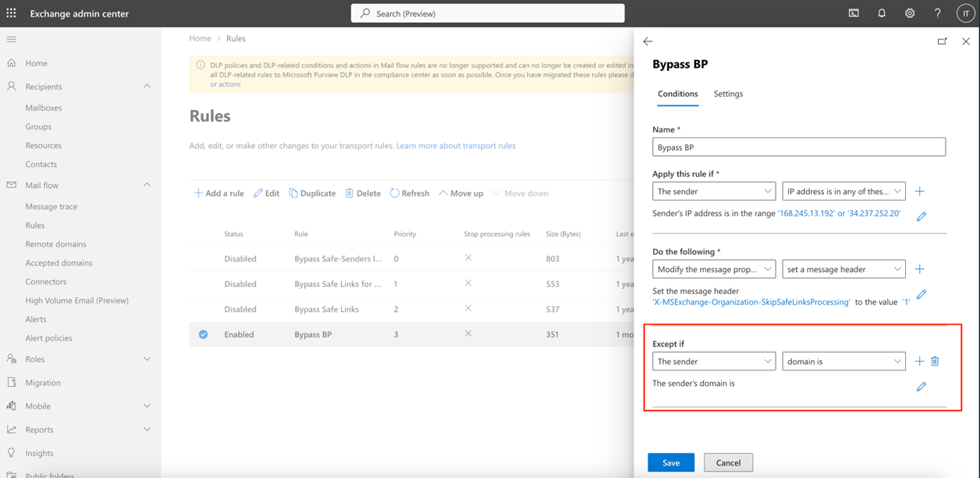
Task: Open the Exchange admin center apps launcher
Action: pos(12,12)
